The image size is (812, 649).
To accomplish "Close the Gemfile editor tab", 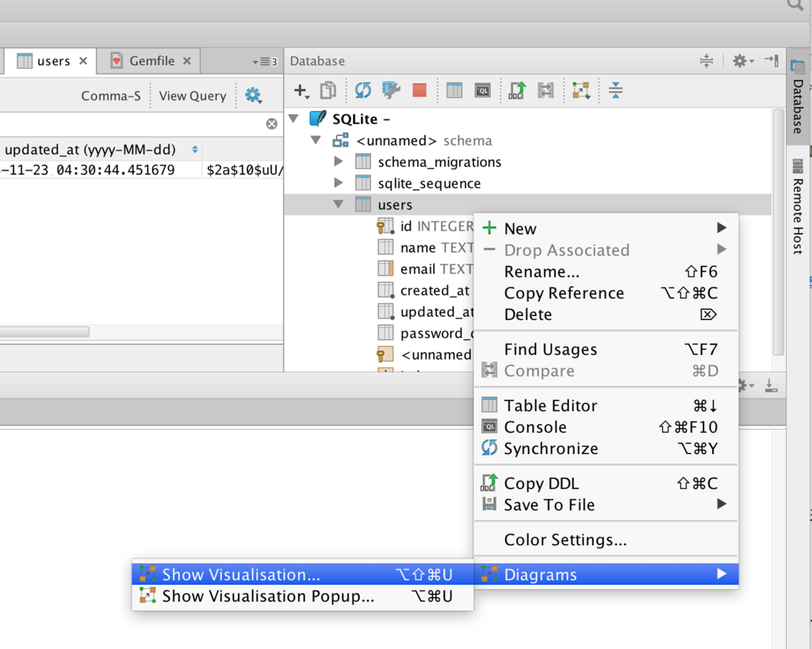I will click(187, 61).
